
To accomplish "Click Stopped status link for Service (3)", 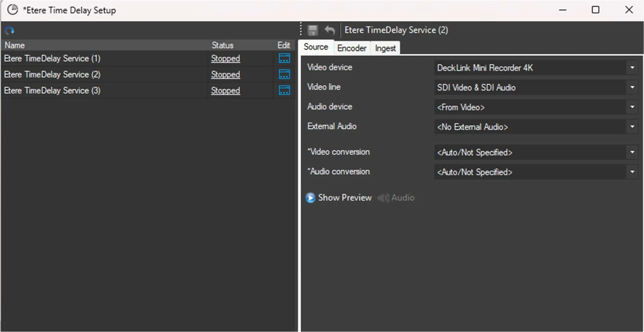I will coord(225,90).
